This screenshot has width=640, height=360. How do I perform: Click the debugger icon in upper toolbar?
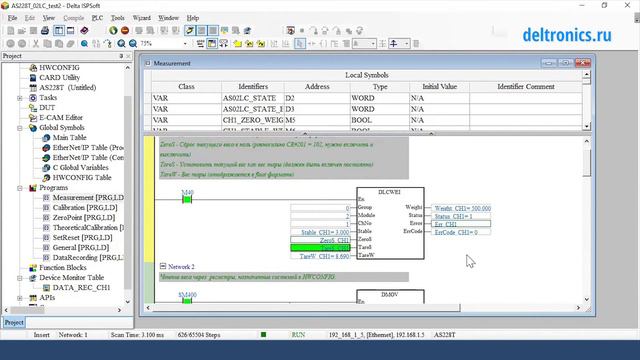[291, 31]
